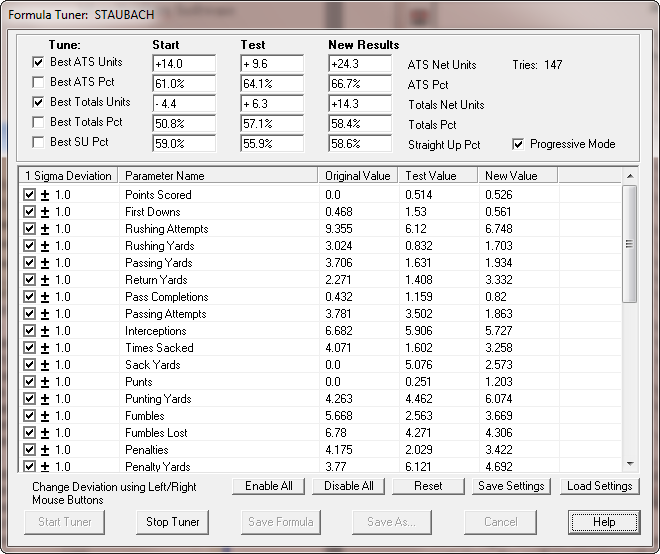Viewport: 660px width, 554px height.
Task: Uncheck the First Downs parameter checkbox
Action: pos(29,212)
